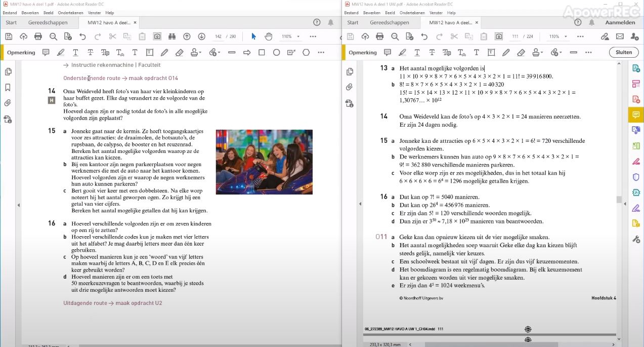The height and width of the screenshot is (347, 644).
Task: Click the help question mark in the left window
Action: click(317, 23)
